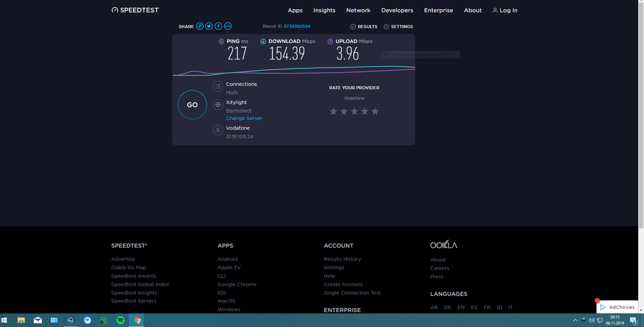Open Apple TV app link

[229, 268]
